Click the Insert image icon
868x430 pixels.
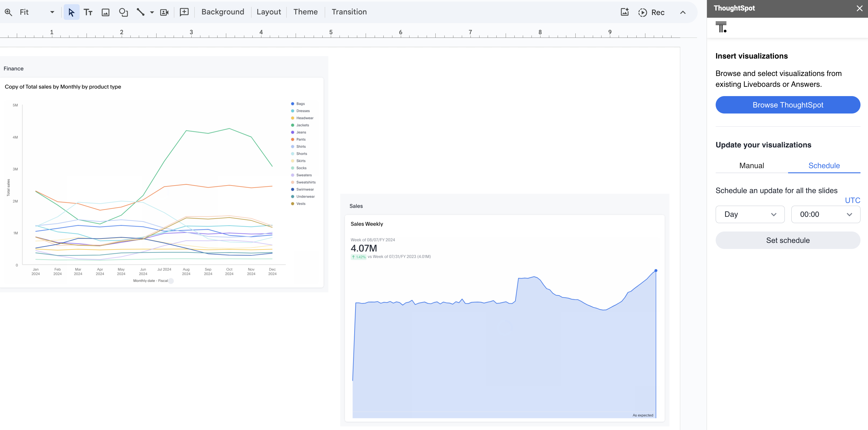[x=105, y=12]
